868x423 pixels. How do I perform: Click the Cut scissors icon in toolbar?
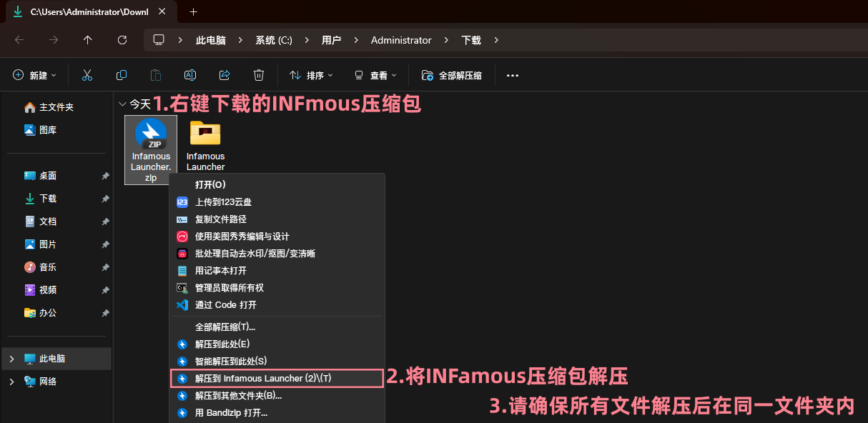coord(87,75)
